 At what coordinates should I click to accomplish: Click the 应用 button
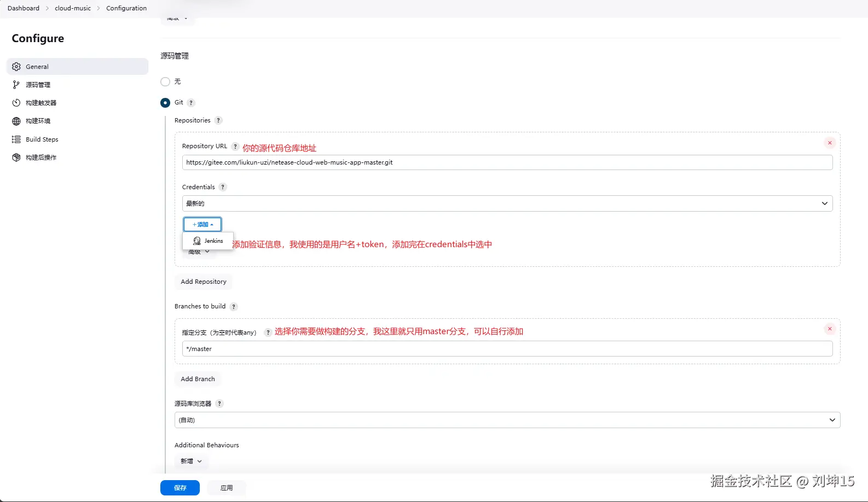point(227,488)
